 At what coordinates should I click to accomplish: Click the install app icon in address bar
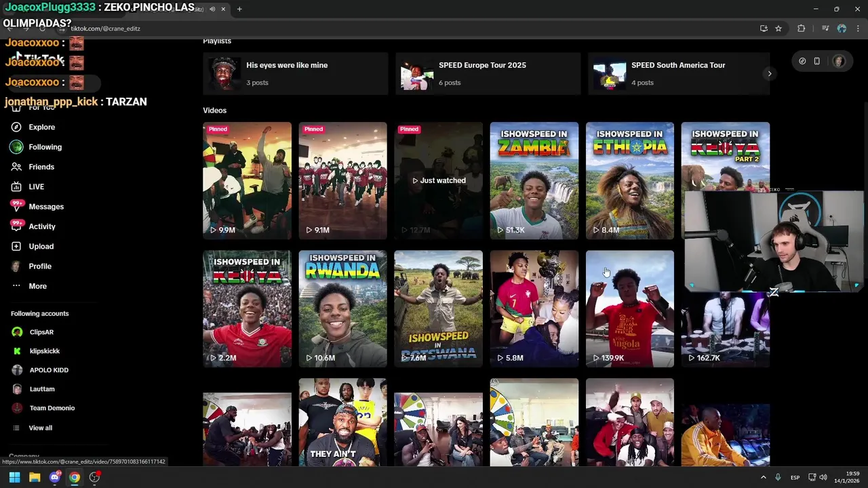[x=764, y=28]
